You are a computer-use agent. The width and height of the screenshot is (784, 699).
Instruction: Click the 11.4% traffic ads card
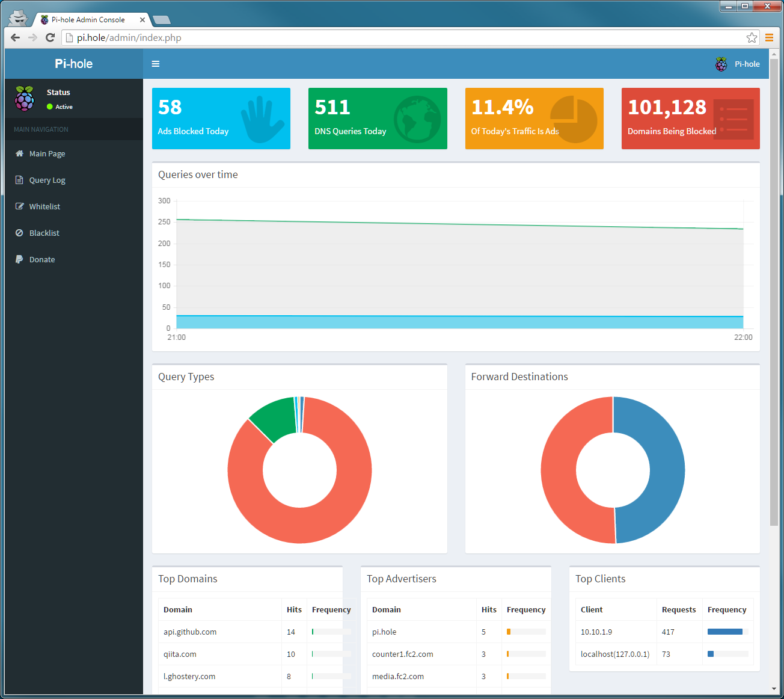534,119
